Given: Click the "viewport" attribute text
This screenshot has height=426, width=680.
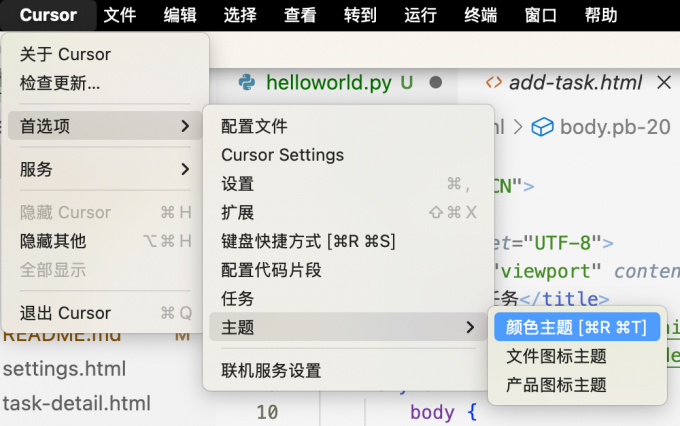Looking at the screenshot, I should tap(546, 272).
